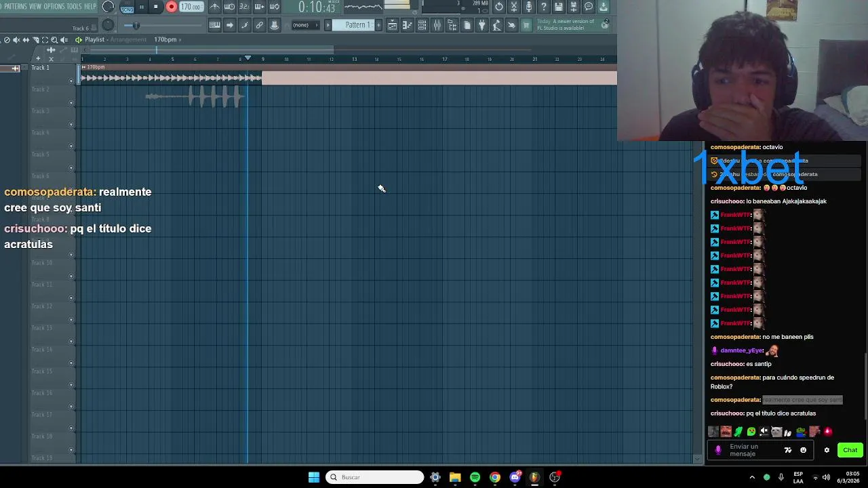Viewport: 868px width, 488px height.
Task: Click the arrow left of Pattern 1
Action: (328, 25)
